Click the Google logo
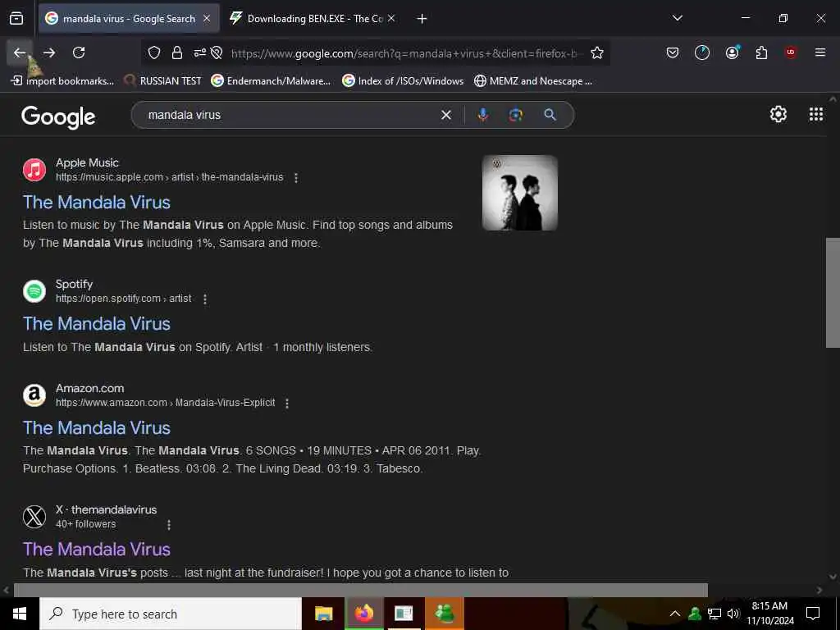840x630 pixels. (x=58, y=116)
